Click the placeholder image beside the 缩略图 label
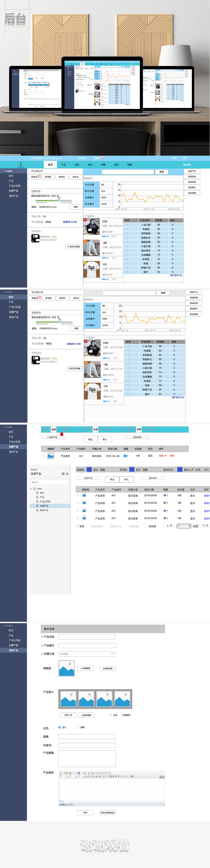 [x=66, y=668]
